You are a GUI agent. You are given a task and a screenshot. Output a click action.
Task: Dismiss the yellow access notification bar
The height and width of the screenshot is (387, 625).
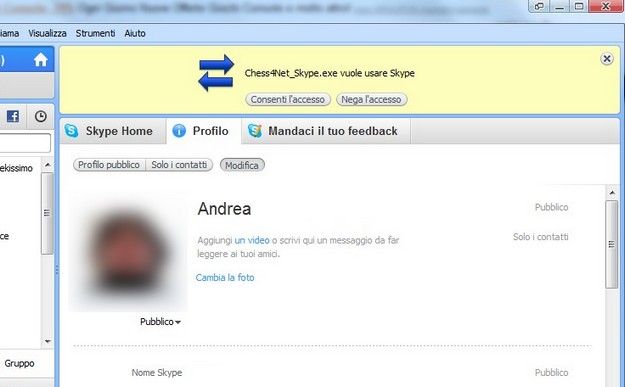point(607,59)
